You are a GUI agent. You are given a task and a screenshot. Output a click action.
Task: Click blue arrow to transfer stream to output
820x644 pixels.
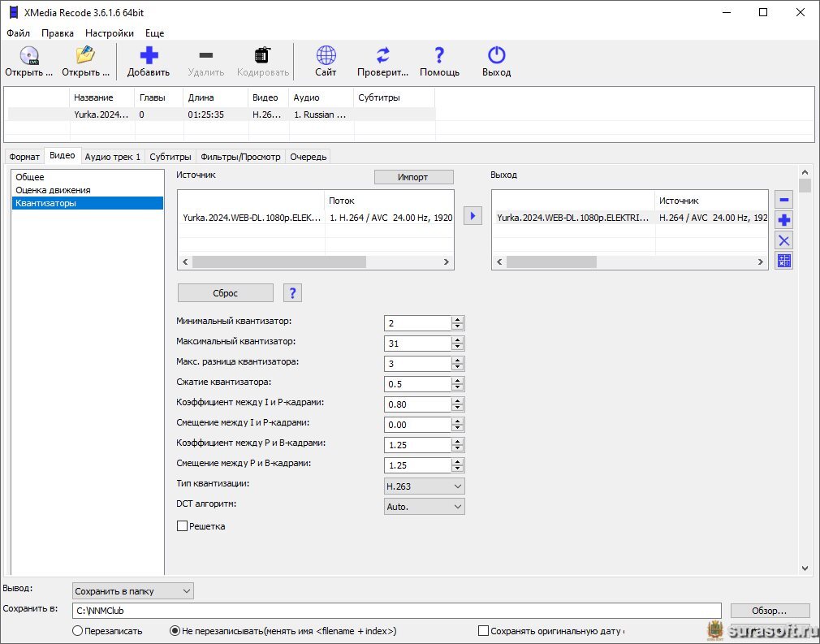(x=473, y=216)
